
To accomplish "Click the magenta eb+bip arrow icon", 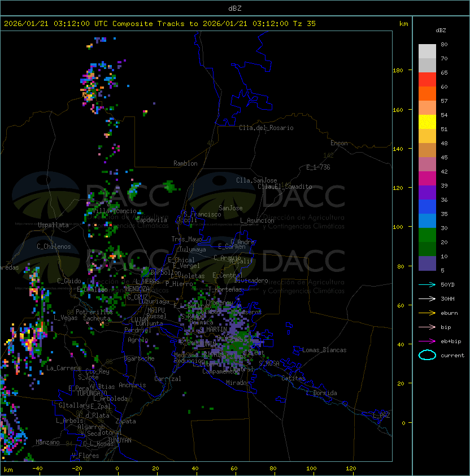I will point(427,341).
